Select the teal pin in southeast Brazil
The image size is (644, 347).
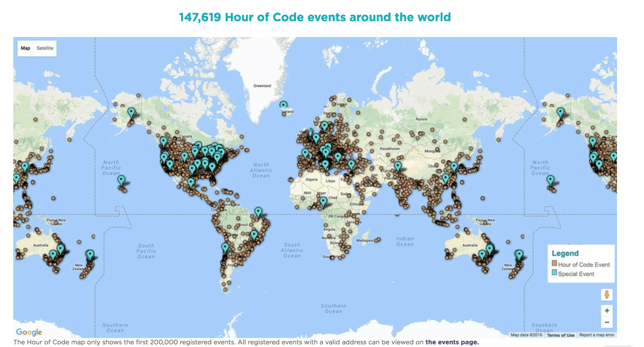pyautogui.click(x=254, y=234)
